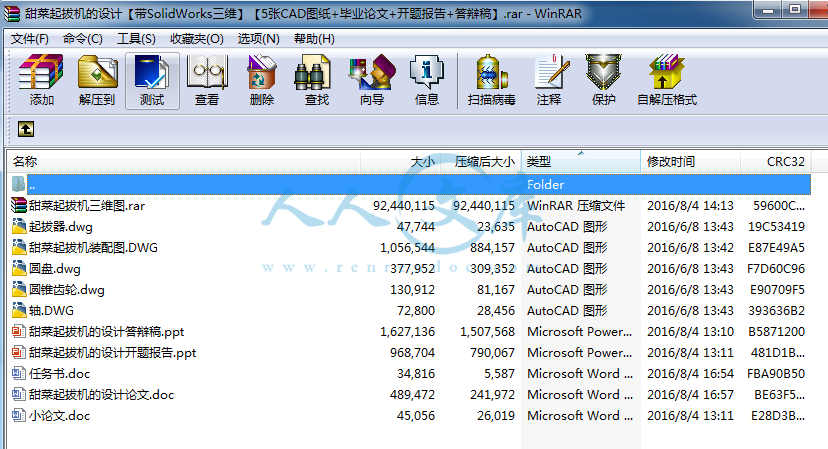Click the Folder type text in selected row

click(545, 184)
